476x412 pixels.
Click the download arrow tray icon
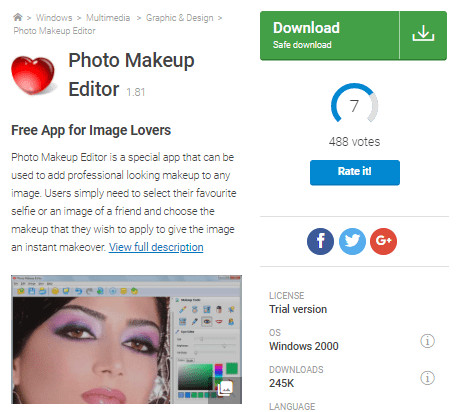point(423,33)
